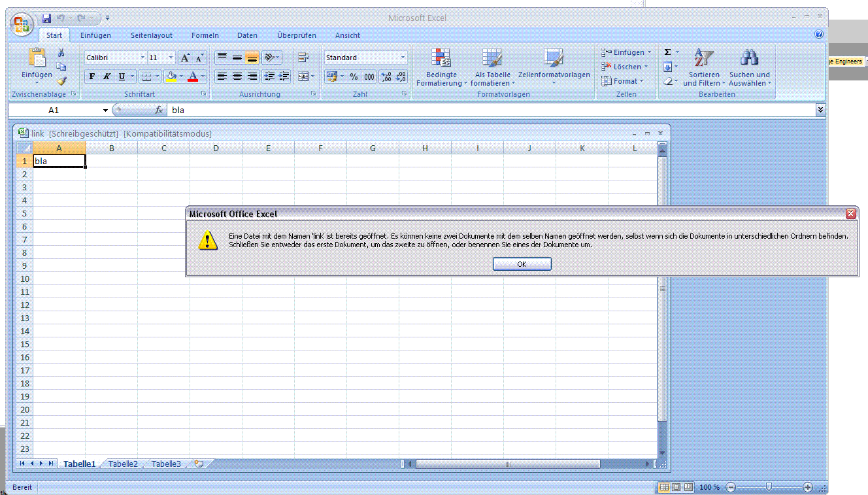Click Löschen in Zellen group

pyautogui.click(x=625, y=67)
